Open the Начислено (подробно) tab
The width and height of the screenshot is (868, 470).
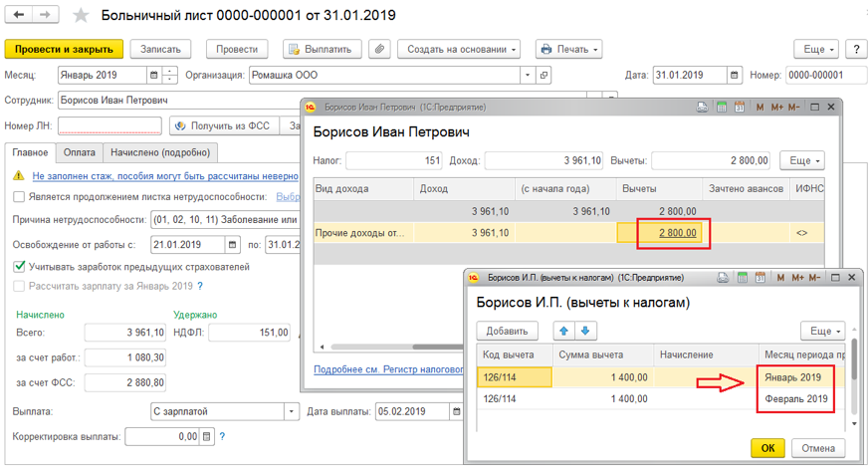click(x=160, y=152)
